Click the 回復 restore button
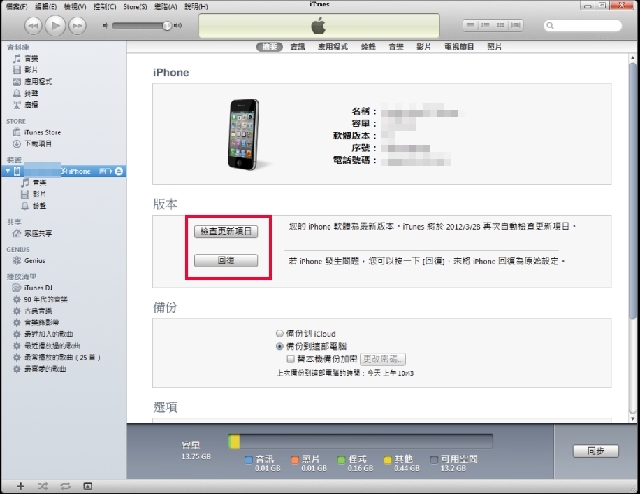The width and height of the screenshot is (640, 494). (x=226, y=260)
